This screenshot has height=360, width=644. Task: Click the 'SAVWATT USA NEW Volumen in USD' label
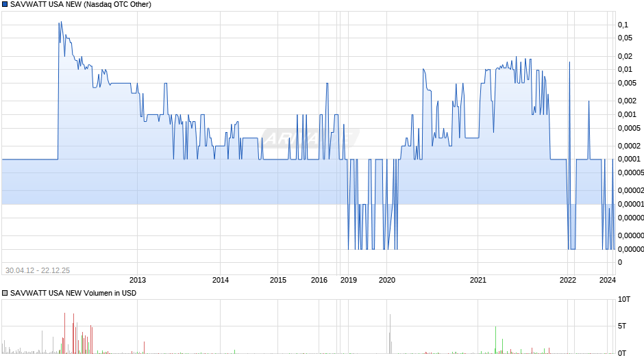(x=73, y=293)
